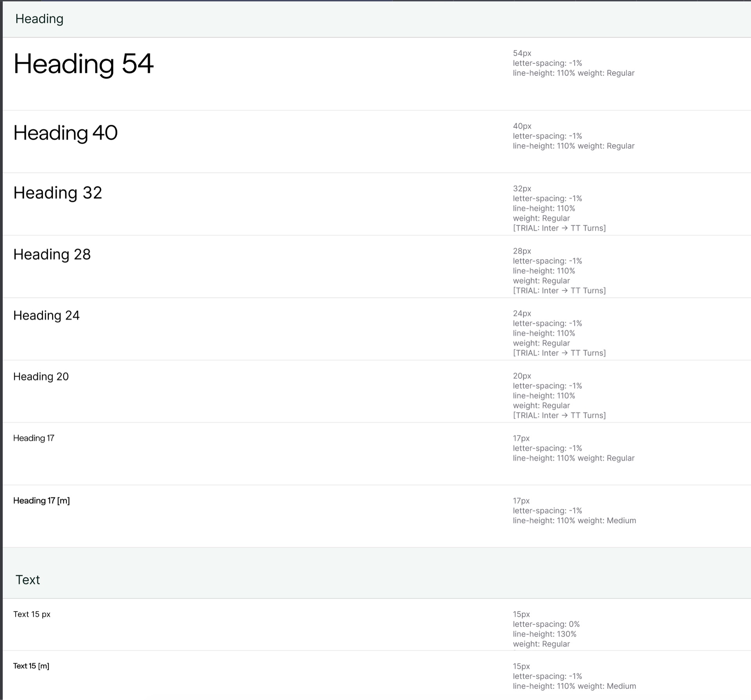Select the 'Heading 28' sample text
Screen dimensions: 751x700
point(52,255)
